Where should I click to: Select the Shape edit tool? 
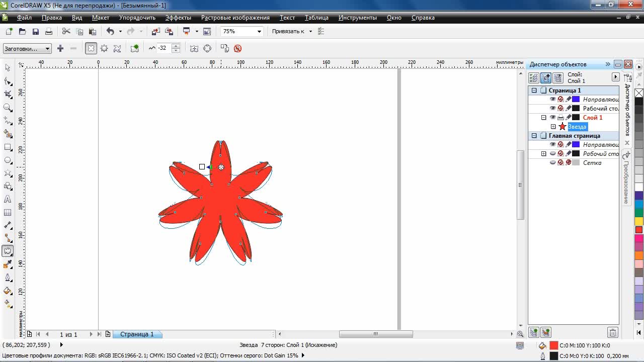coord(8,81)
